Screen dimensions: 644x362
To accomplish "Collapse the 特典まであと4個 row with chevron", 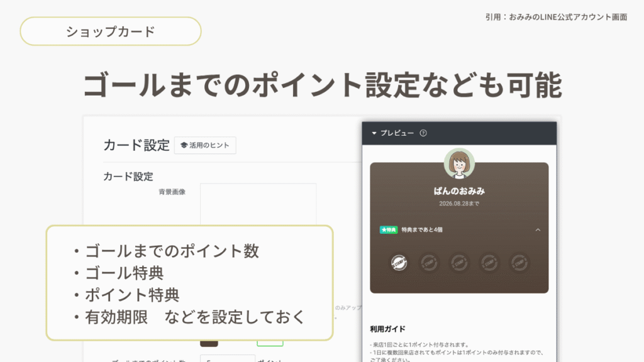I will [538, 230].
